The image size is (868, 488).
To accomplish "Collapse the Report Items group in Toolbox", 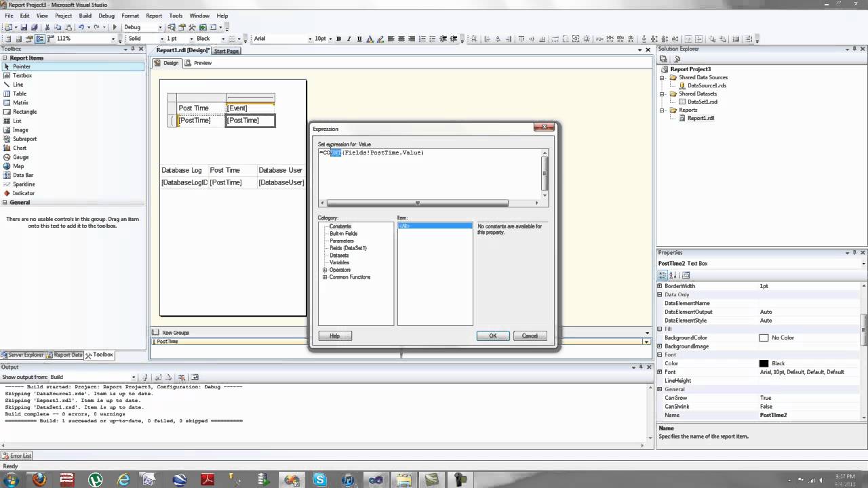I will pyautogui.click(x=5, y=58).
